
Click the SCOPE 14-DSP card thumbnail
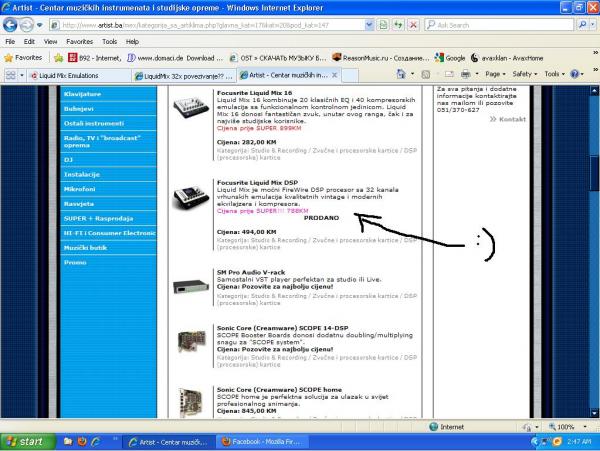[192, 341]
